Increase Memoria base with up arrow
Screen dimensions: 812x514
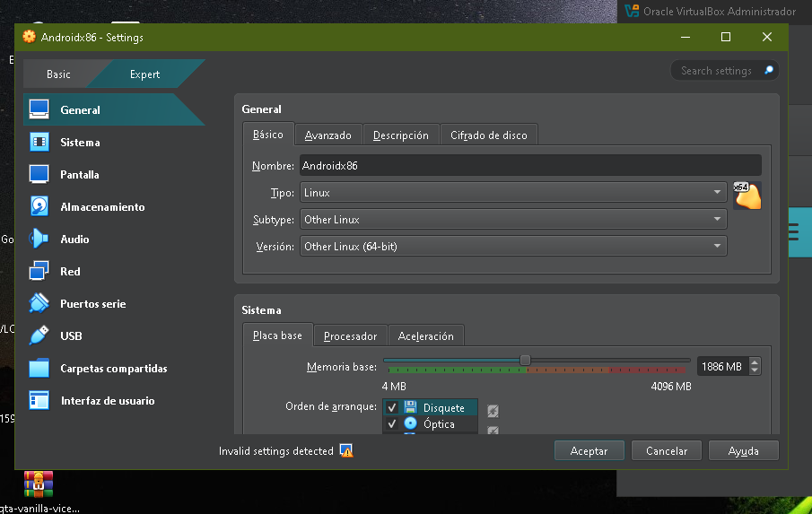pos(755,362)
